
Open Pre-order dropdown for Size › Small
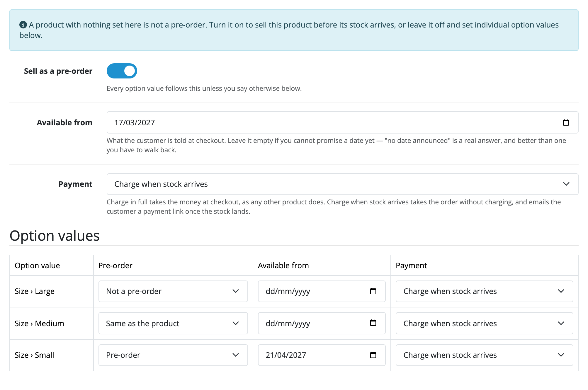tap(173, 355)
